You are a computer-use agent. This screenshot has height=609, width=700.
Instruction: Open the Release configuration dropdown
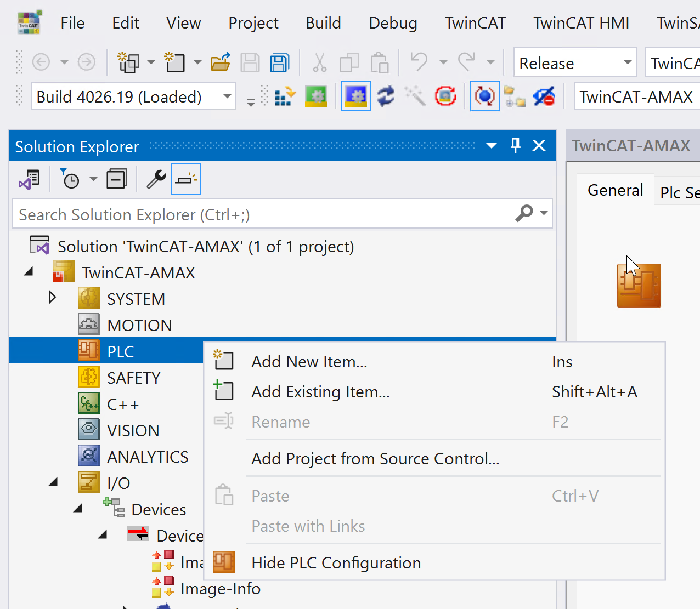point(628,62)
